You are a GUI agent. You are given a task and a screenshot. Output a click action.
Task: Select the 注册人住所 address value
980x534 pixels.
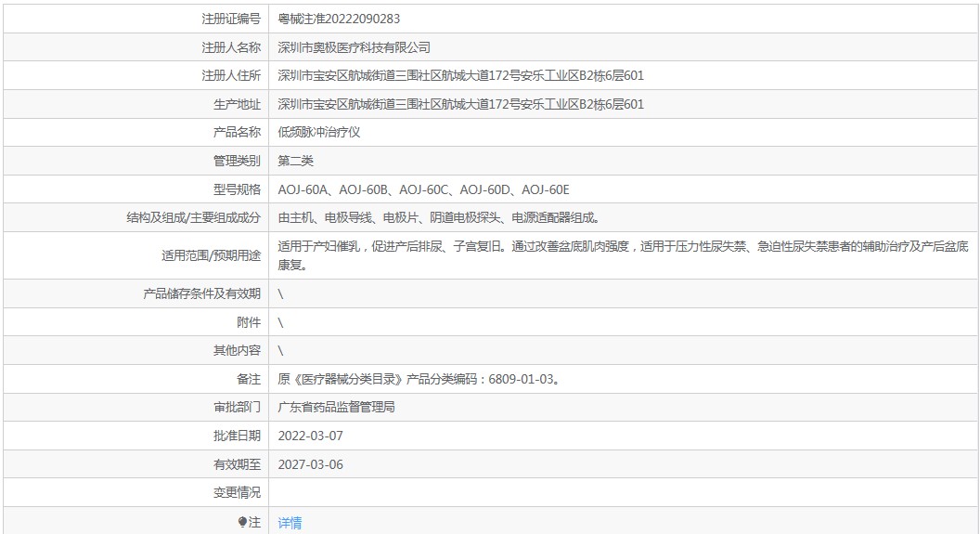(460, 75)
